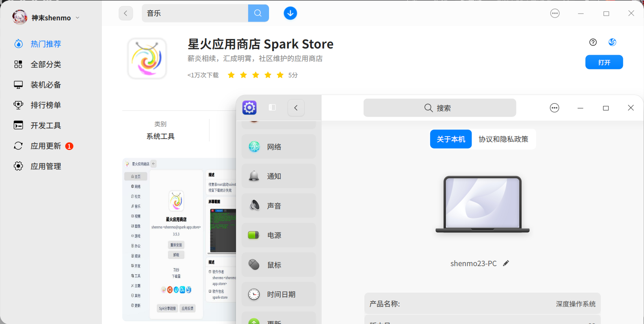Switch to the 关于本机 tab
The width and height of the screenshot is (644, 324).
(x=451, y=139)
